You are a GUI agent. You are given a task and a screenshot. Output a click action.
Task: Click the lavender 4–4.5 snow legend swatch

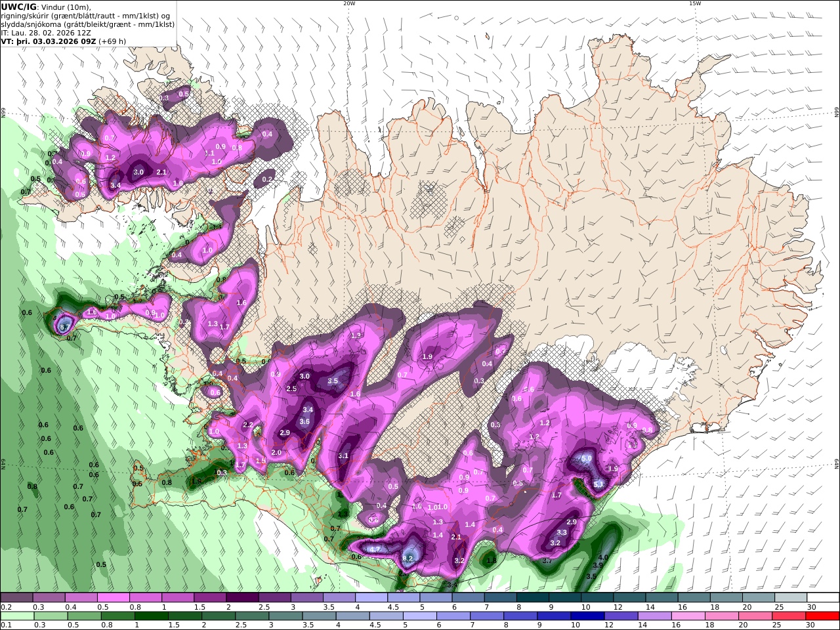(371, 597)
